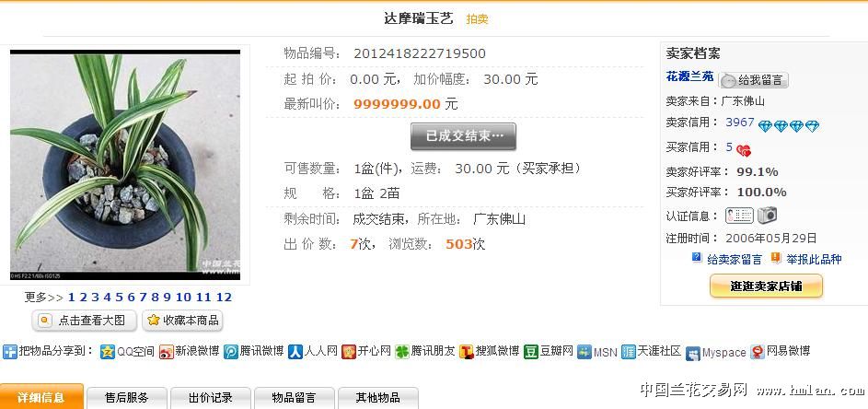The height and width of the screenshot is (409, 868).
Task: Click 给卖家留言 link
Action: pyautogui.click(x=735, y=259)
